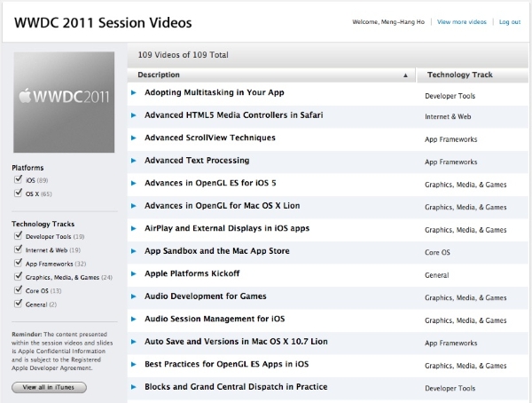Toggle Graphics, Media, & Games checkbox
This screenshot has height=403, width=532.
coord(18,276)
